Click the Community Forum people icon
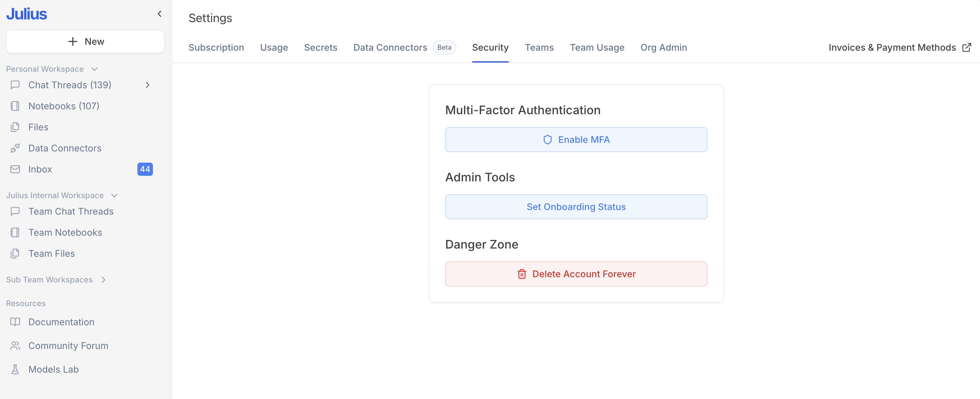This screenshot has height=399, width=980. click(15, 346)
